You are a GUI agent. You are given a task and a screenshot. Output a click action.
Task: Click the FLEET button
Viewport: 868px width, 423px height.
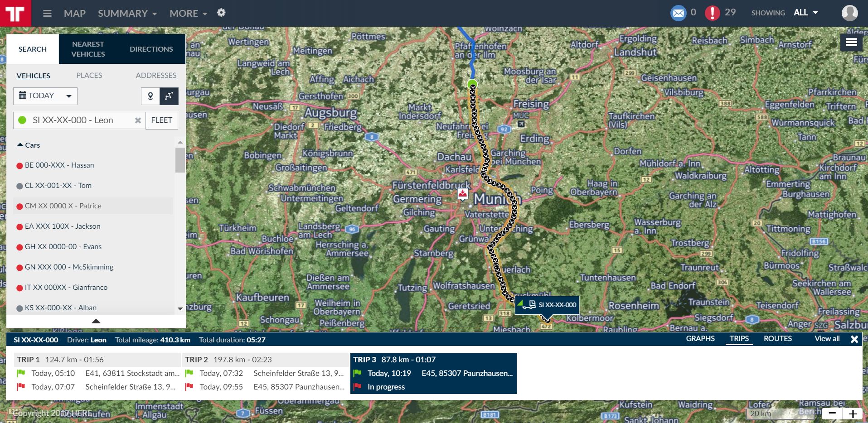coord(161,120)
